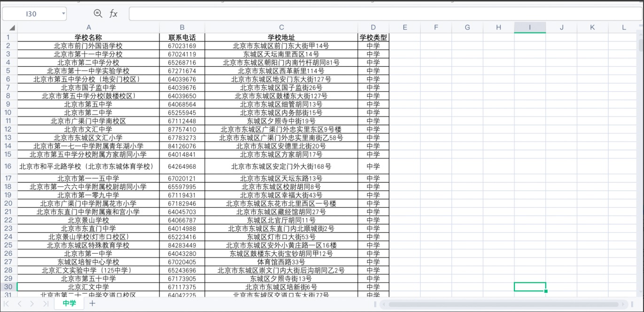Jump to last sheet tab arrow

(45, 304)
